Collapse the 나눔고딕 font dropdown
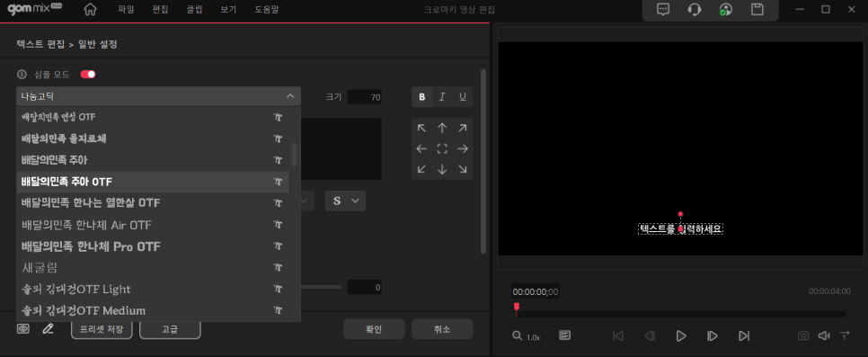868x357 pixels. (x=158, y=96)
